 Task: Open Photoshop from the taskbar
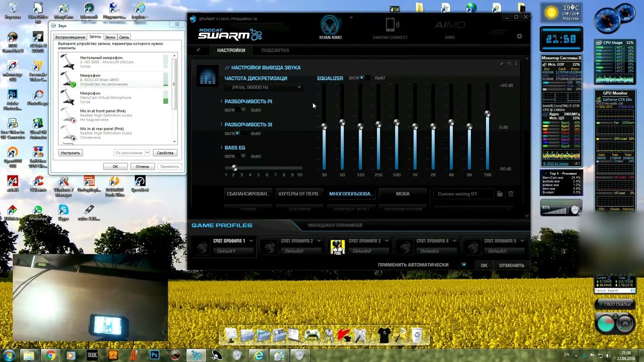pyautogui.click(x=154, y=355)
